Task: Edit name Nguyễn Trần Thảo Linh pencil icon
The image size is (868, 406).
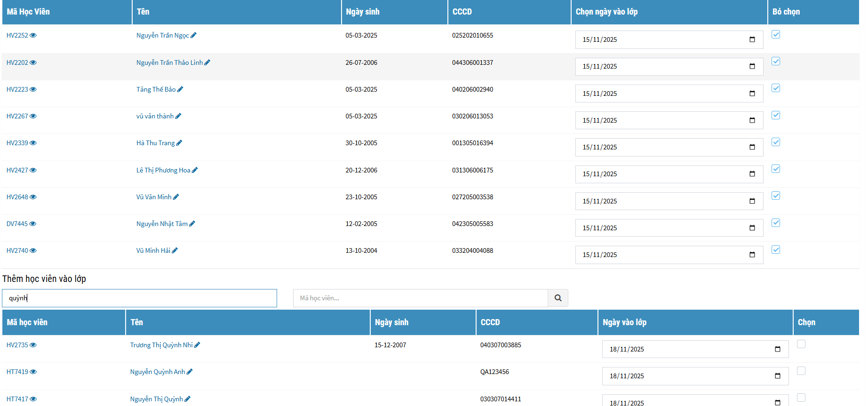Action: (207, 62)
